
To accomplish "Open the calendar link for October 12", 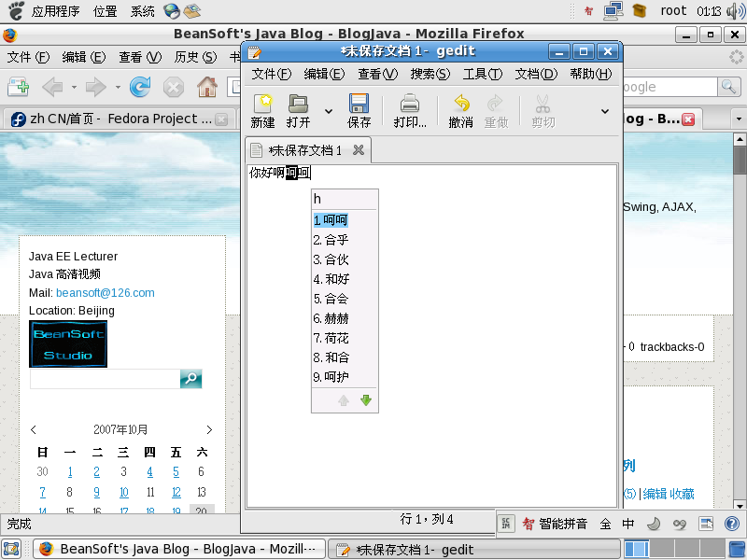I will tap(176, 492).
